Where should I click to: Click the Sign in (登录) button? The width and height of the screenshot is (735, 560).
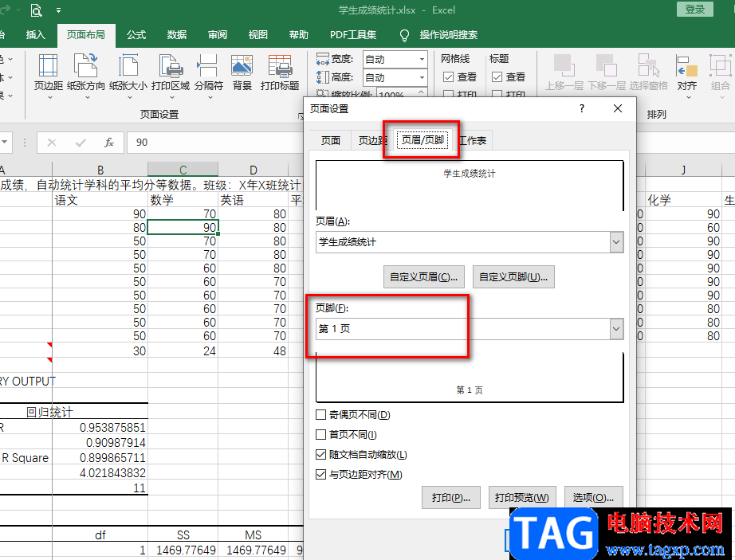[694, 10]
